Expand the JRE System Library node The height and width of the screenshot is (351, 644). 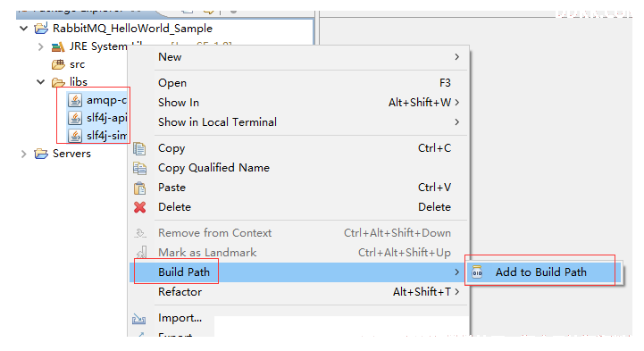(41, 46)
